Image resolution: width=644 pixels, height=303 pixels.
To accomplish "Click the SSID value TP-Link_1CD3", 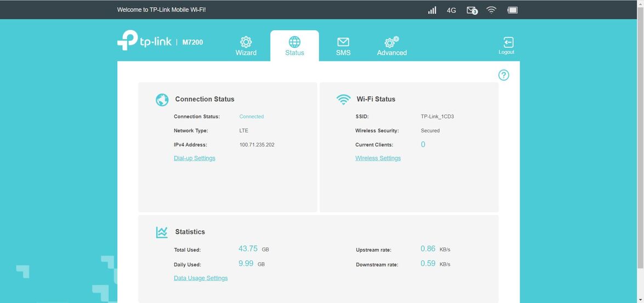I will click(437, 117).
